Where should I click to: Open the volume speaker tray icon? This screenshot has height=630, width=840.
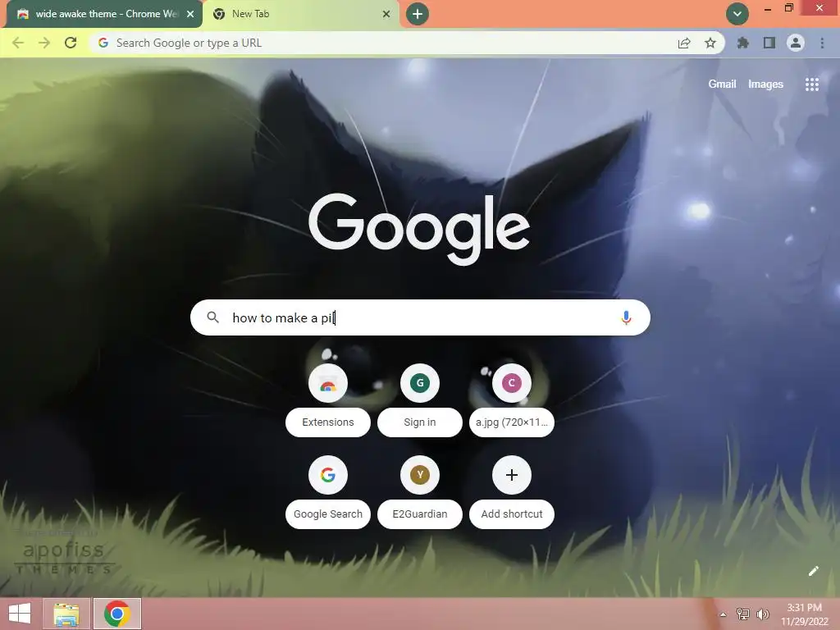pyautogui.click(x=762, y=614)
